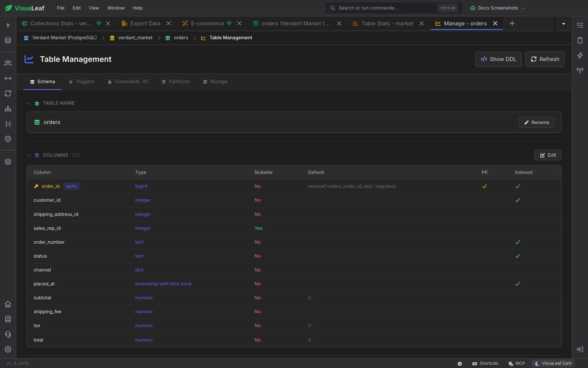Screen dimensions: 588x368
Task: Click the Refresh button
Action: point(544,59)
